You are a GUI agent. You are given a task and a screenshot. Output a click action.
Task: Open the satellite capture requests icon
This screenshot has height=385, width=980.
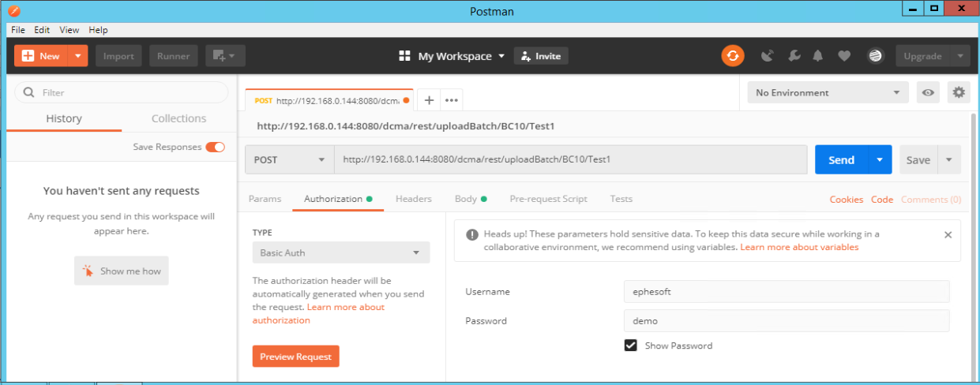pos(767,56)
